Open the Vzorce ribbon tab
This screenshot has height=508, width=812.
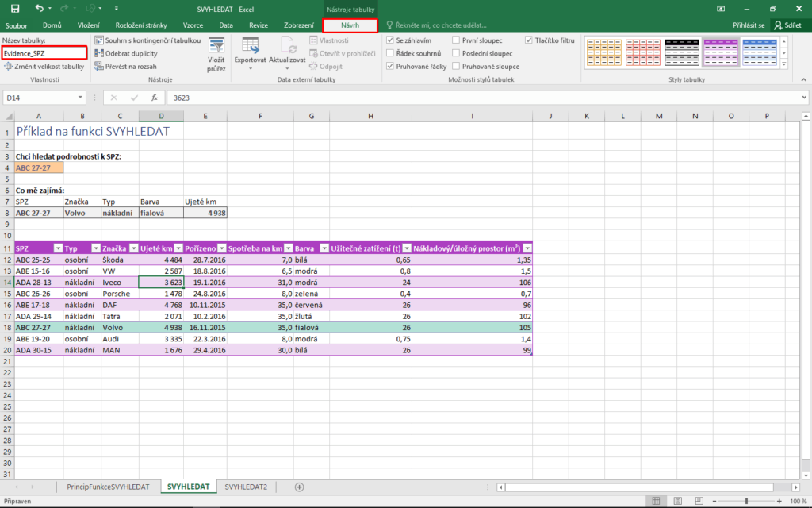tap(193, 25)
